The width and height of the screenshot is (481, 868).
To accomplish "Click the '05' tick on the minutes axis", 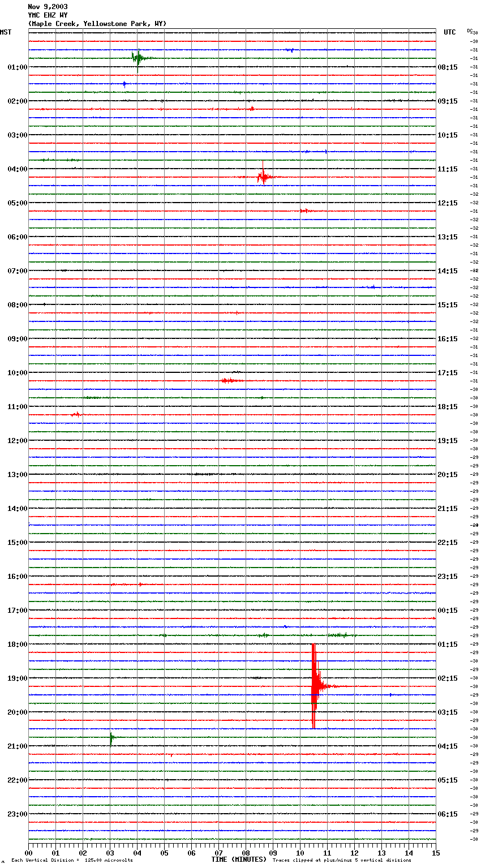I will (x=164, y=853).
